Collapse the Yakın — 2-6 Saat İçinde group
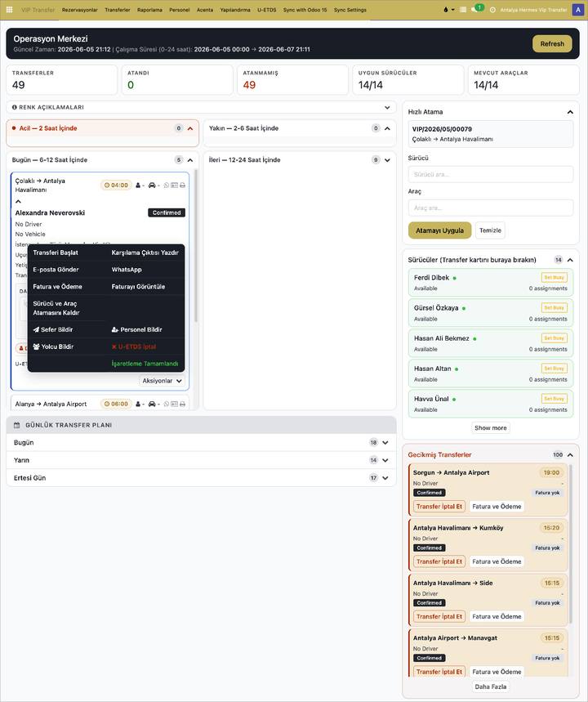 coord(387,128)
